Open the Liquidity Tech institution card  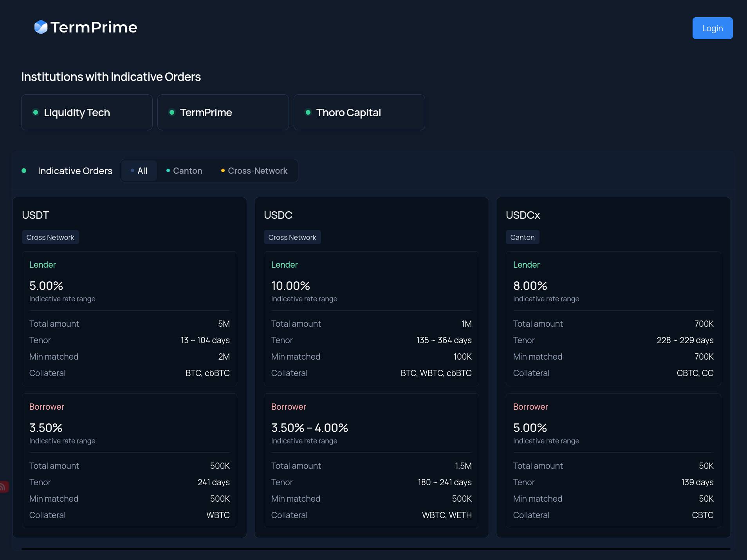tap(87, 112)
